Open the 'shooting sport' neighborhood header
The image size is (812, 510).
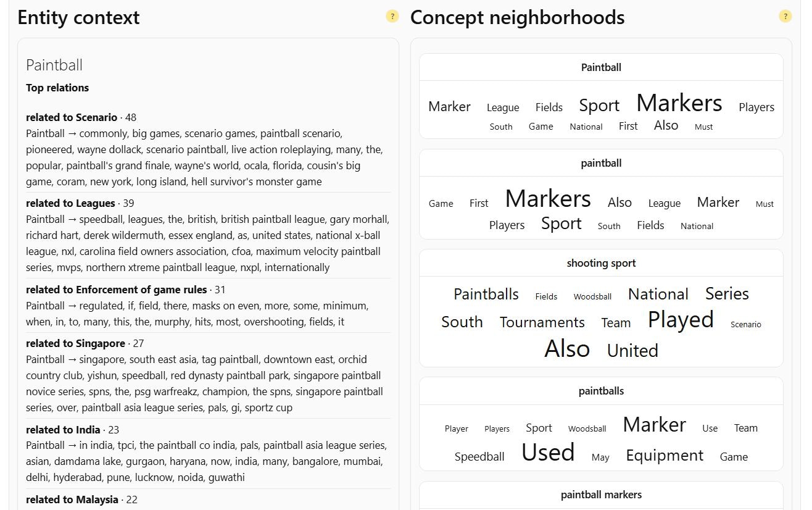[601, 263]
